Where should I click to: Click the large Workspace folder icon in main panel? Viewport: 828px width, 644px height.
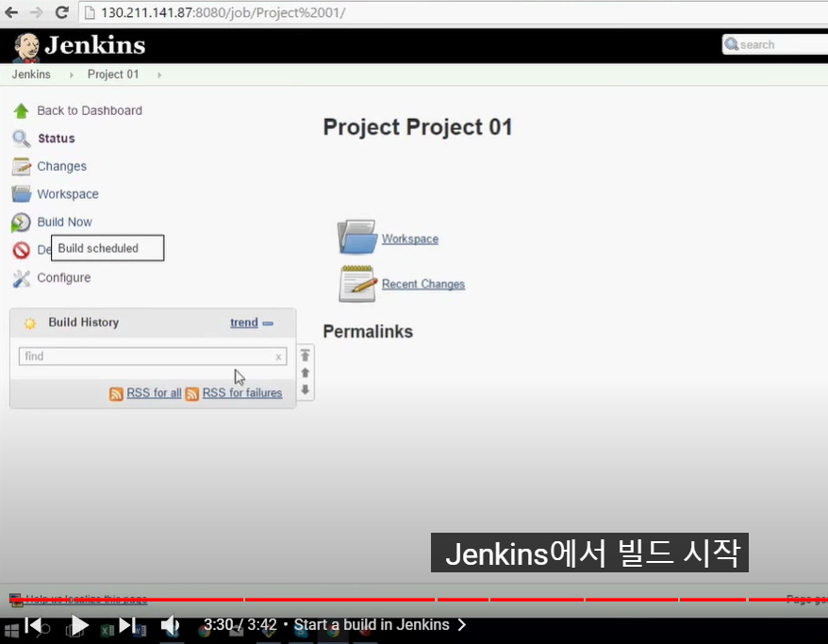(357, 237)
